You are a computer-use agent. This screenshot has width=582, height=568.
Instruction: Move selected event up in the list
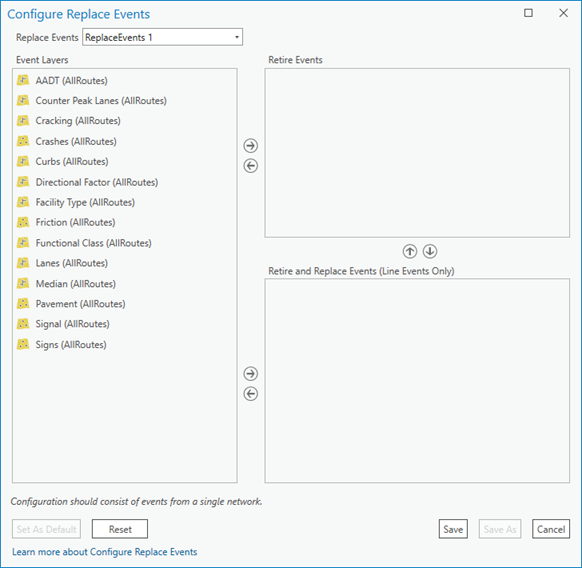410,251
